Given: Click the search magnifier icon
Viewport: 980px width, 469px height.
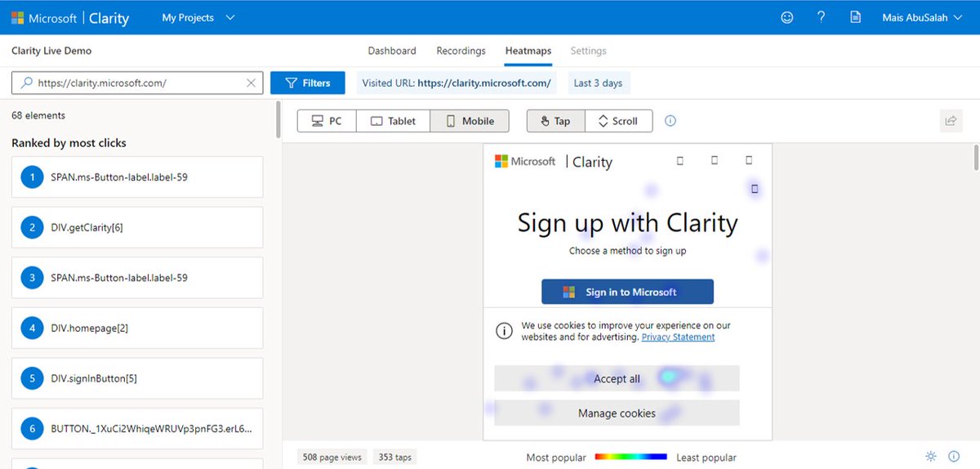Looking at the screenshot, I should tap(26, 83).
